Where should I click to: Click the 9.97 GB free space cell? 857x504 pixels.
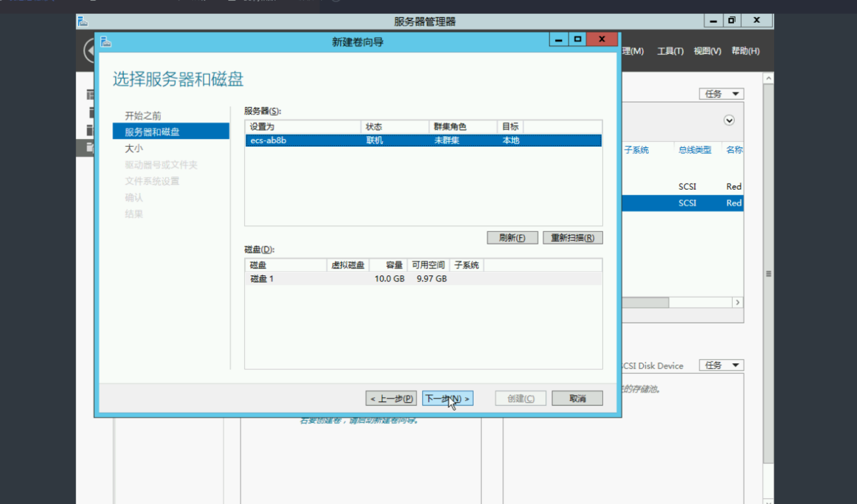pos(432,279)
